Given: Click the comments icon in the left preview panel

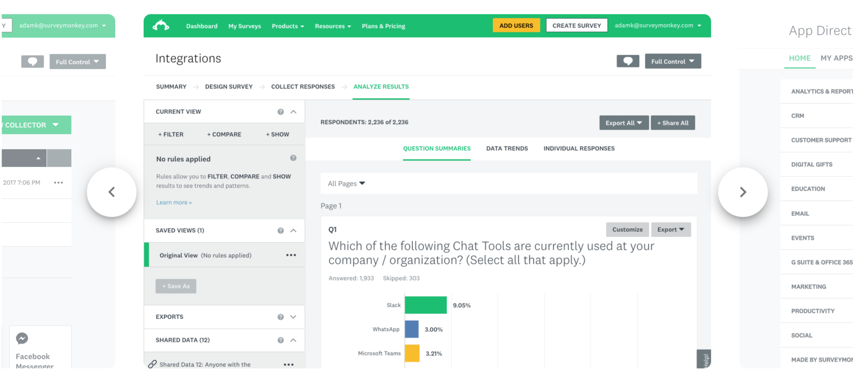Looking at the screenshot, I should [33, 61].
